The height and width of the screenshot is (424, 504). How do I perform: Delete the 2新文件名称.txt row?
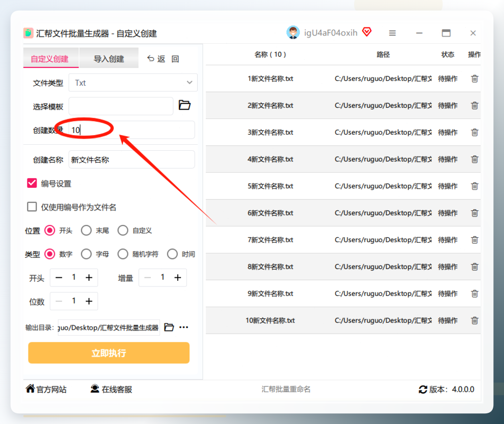(475, 105)
